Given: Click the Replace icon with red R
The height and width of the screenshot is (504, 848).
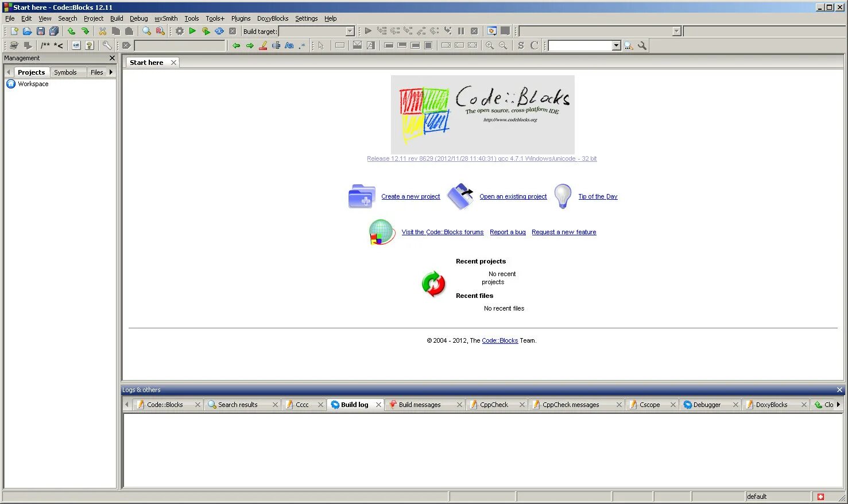Looking at the screenshot, I should pyautogui.click(x=160, y=31).
